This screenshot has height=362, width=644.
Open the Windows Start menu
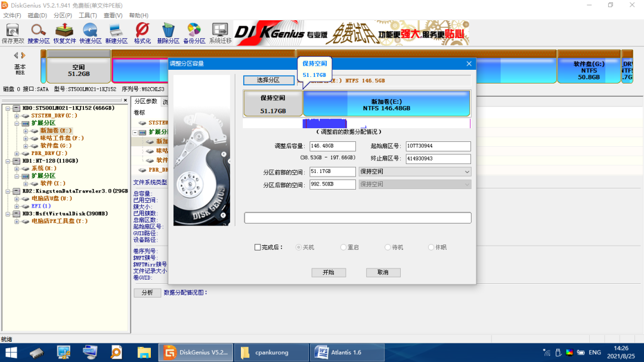coord(11,352)
